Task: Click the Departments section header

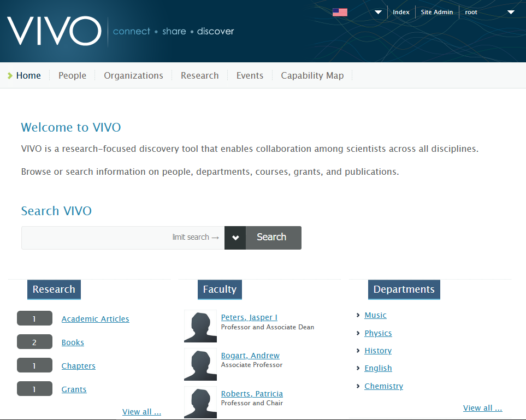Action: pyautogui.click(x=404, y=289)
